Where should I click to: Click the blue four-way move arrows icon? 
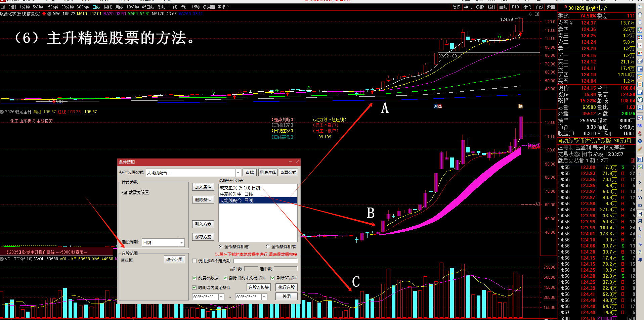(x=640, y=141)
